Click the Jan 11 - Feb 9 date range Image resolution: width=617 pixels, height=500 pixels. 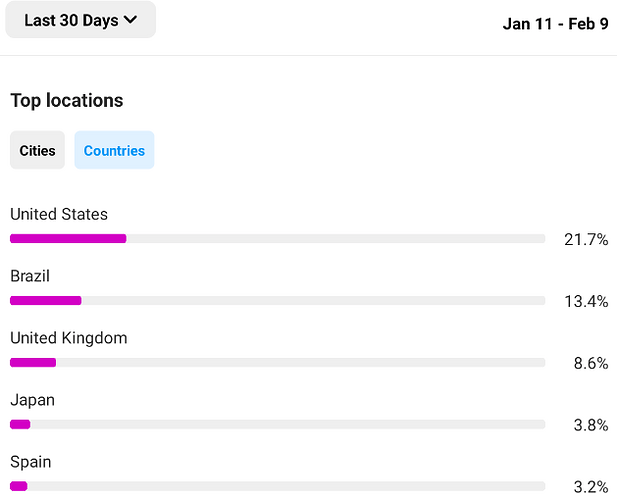click(x=555, y=24)
